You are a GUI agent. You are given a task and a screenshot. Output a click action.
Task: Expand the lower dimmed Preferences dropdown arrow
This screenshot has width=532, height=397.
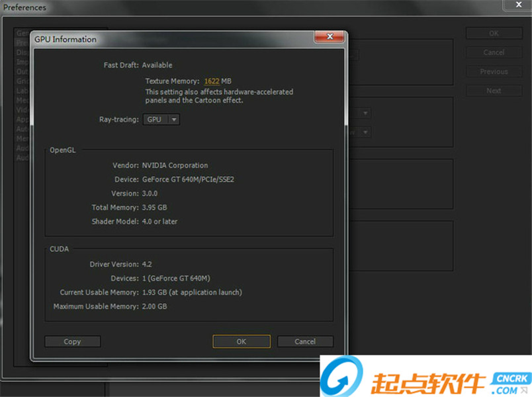[365, 132]
